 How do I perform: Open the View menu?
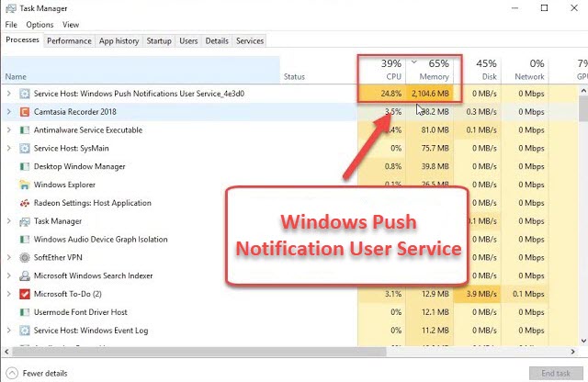click(71, 25)
